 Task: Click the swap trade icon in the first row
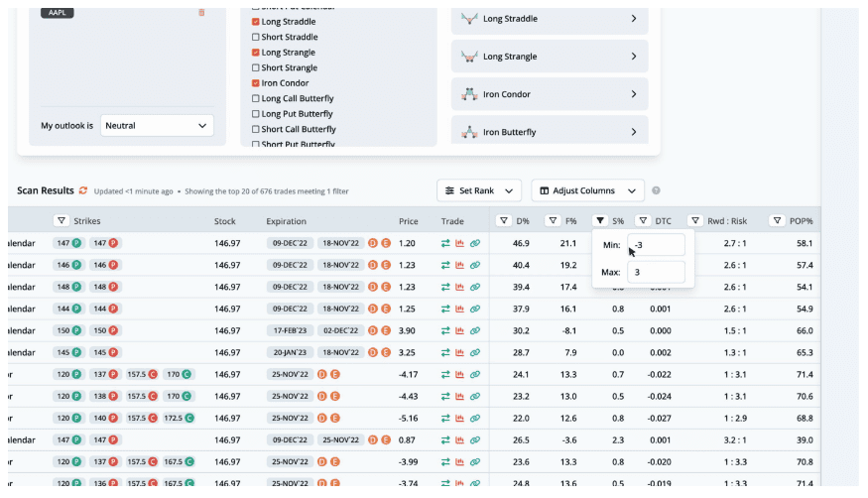tap(446, 243)
